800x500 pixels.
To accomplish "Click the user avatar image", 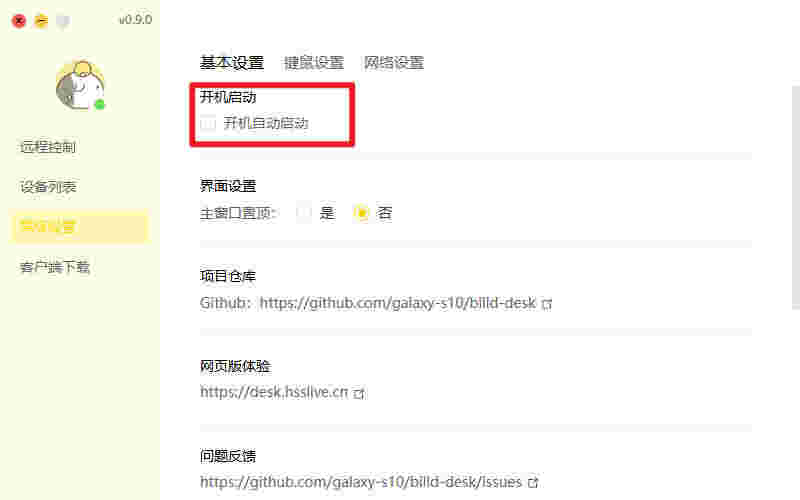I will (x=80, y=85).
